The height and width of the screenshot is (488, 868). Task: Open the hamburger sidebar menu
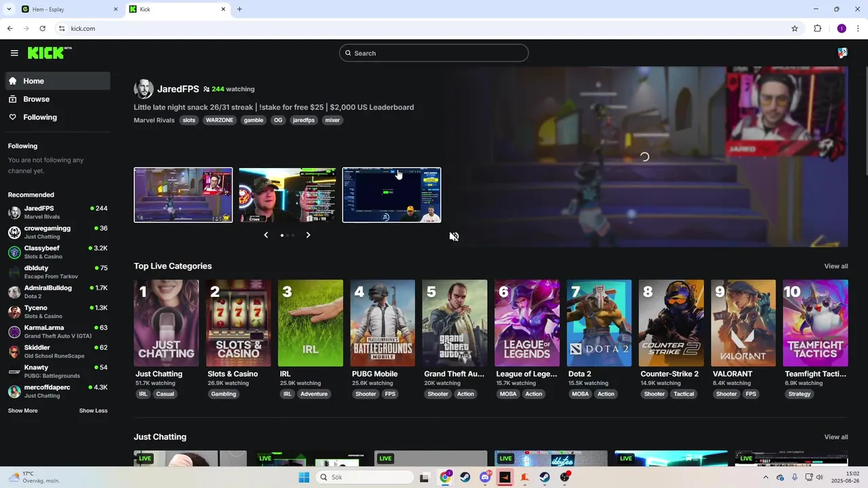(x=14, y=53)
